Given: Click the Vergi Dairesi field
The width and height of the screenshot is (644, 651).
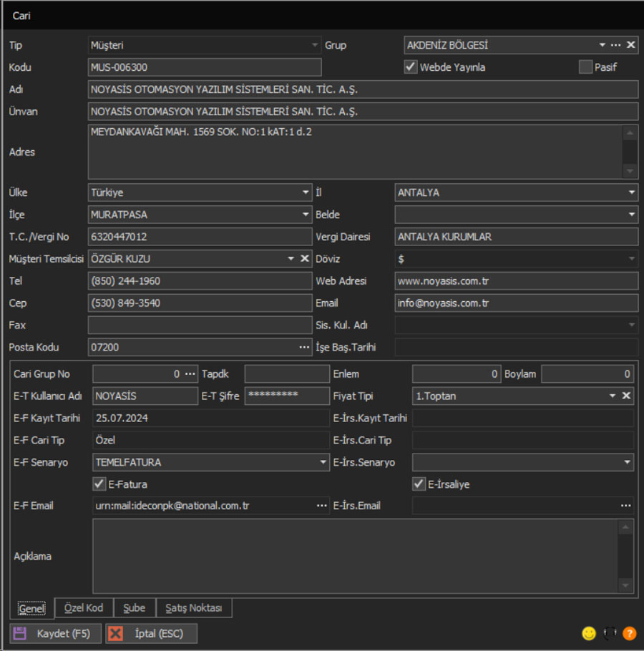Looking at the screenshot, I should [517, 237].
